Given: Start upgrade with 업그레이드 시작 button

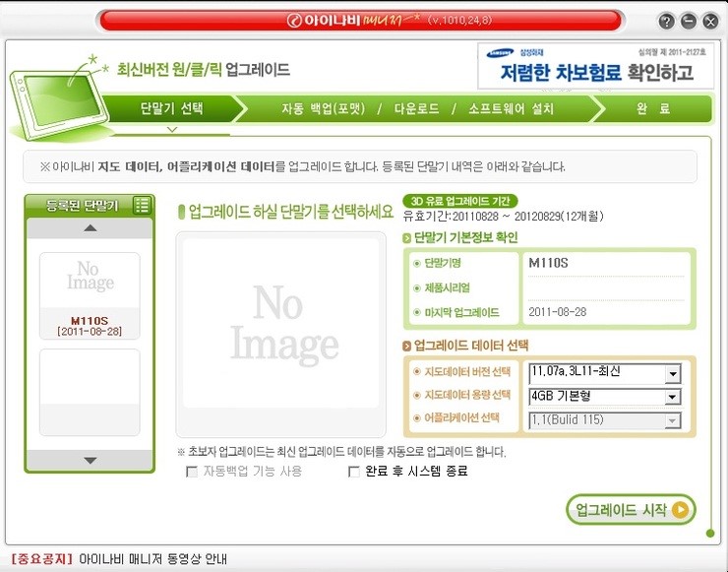Looking at the screenshot, I should coord(631,509).
